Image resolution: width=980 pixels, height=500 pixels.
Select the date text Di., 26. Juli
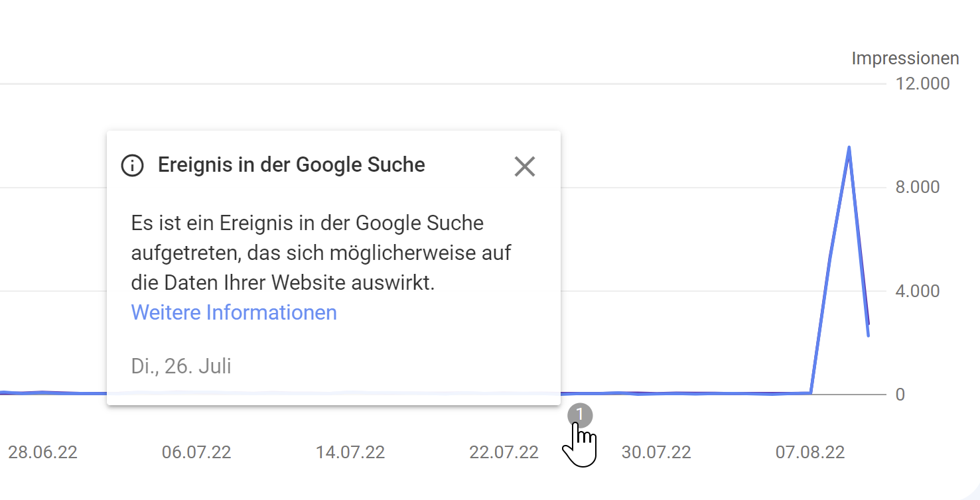click(180, 365)
